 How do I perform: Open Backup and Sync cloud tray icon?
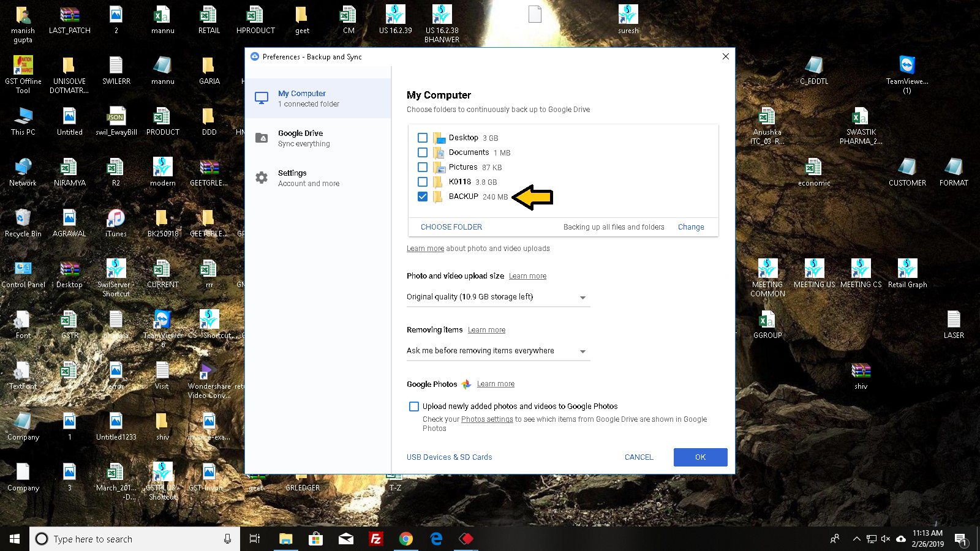point(901,539)
